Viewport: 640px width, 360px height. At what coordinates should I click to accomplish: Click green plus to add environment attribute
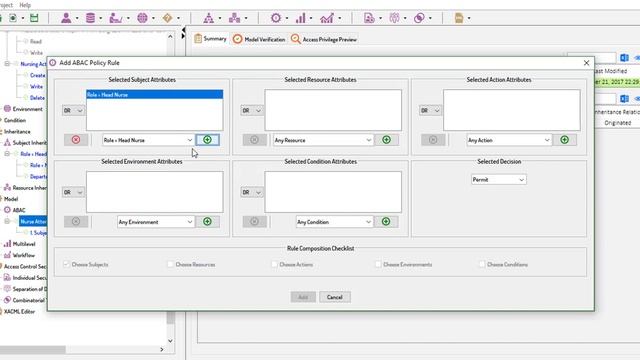(207, 222)
